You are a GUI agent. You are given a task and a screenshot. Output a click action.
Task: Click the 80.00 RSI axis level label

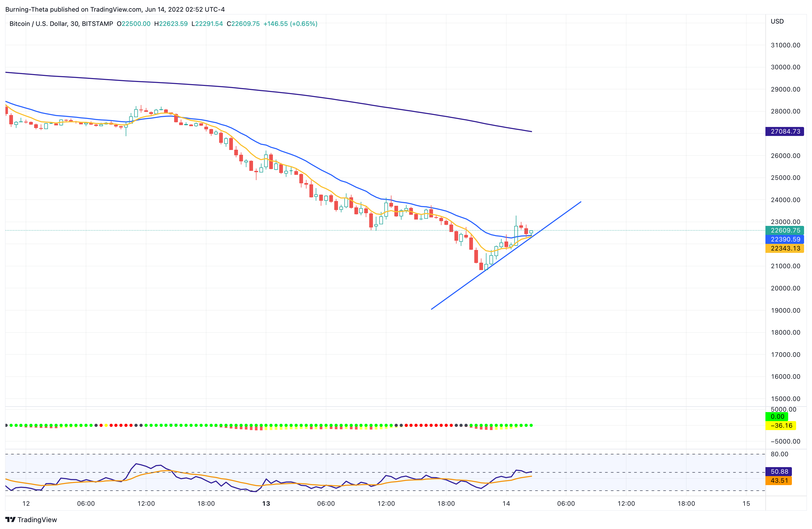coord(779,454)
